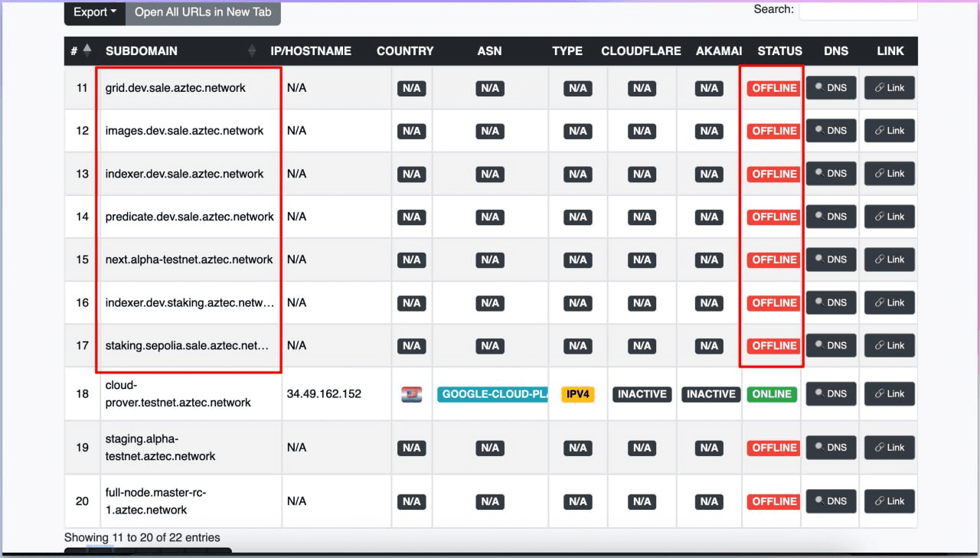Click the GOOGLE-CLOUD-PLATFORM ASN badge
Image resolution: width=980 pixels, height=558 pixels.
(x=492, y=394)
